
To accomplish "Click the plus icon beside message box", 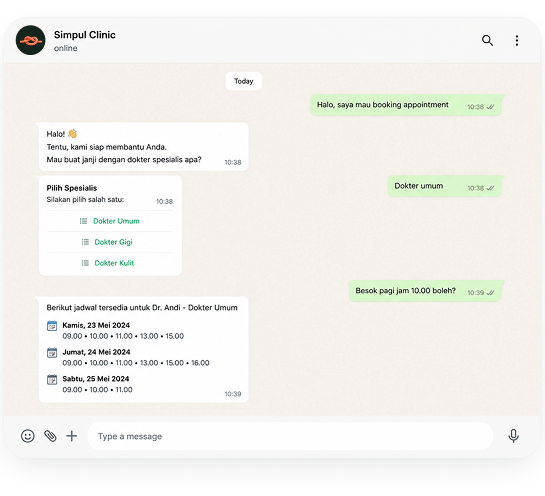I will coord(72,436).
